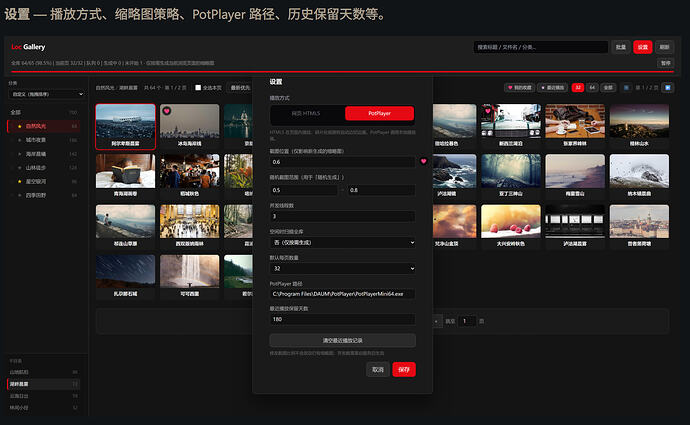The height and width of the screenshot is (425, 690).
Task: Click the random range maximum field showing 0.8
Action: tap(381, 190)
